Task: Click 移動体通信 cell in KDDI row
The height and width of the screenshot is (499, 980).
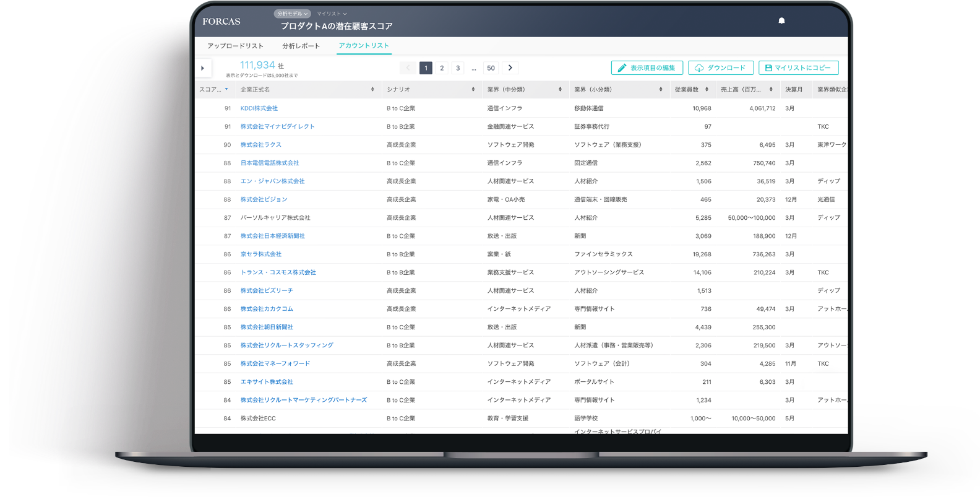Action: 588,108
